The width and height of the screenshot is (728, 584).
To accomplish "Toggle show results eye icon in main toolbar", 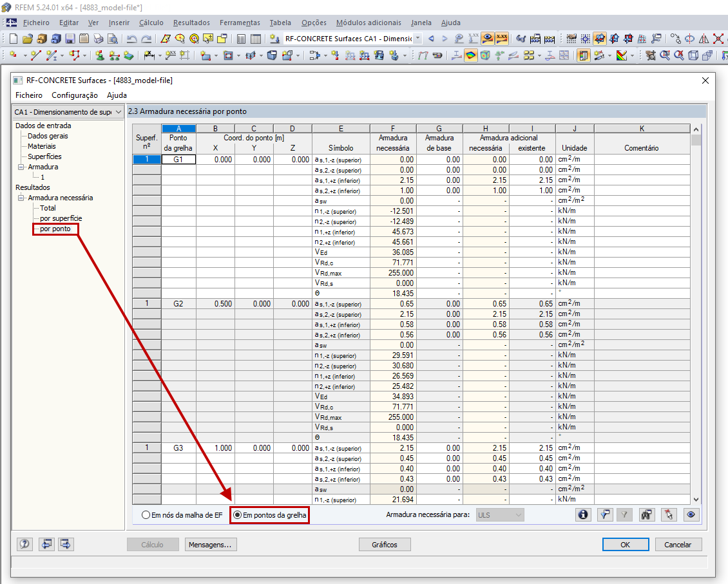I will pos(488,39).
